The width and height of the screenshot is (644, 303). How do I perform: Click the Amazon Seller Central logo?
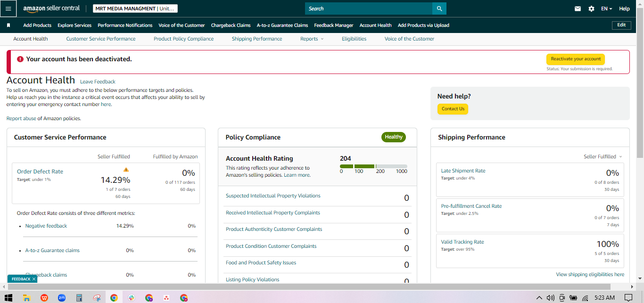pyautogui.click(x=51, y=8)
